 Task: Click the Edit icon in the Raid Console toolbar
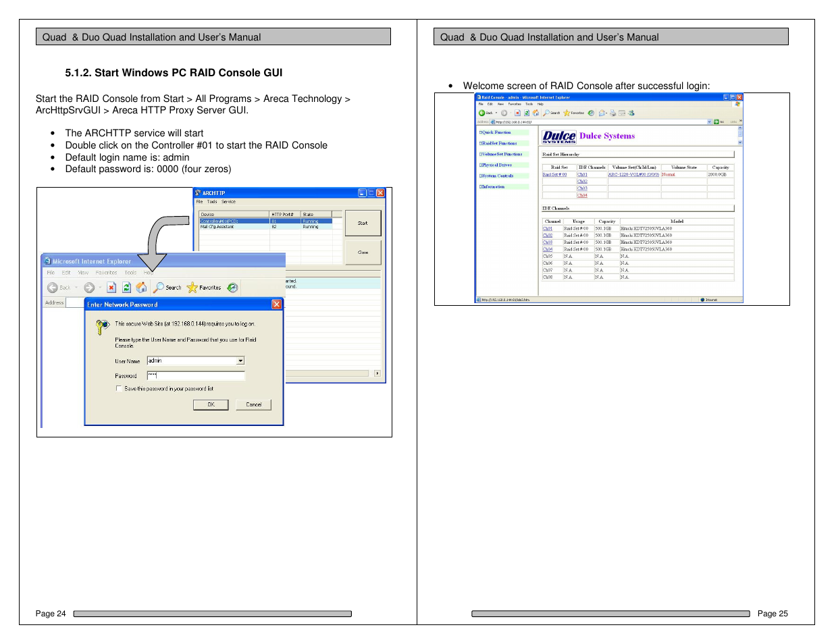click(x=622, y=113)
